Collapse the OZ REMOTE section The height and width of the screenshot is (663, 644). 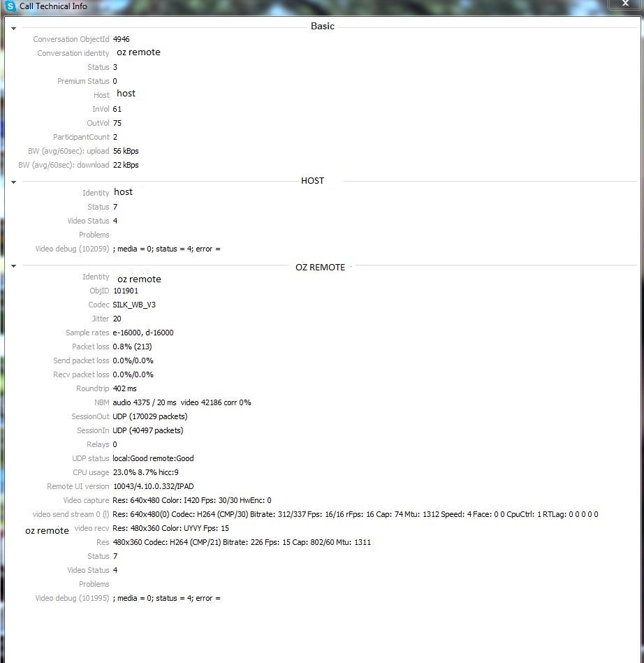click(x=13, y=266)
